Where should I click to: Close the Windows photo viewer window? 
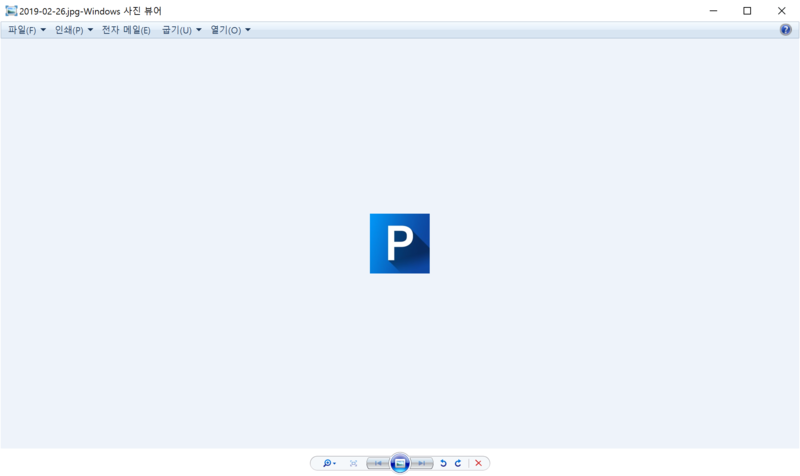pyautogui.click(x=782, y=11)
